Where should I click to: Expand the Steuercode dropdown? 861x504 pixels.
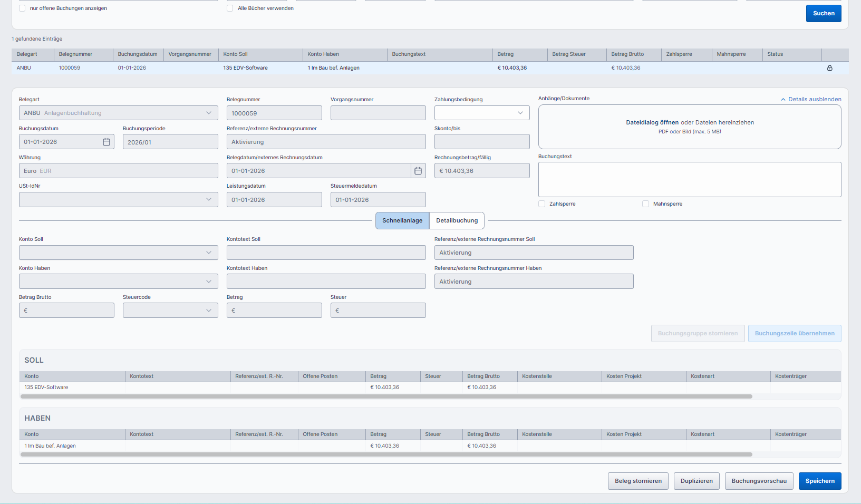pyautogui.click(x=170, y=311)
